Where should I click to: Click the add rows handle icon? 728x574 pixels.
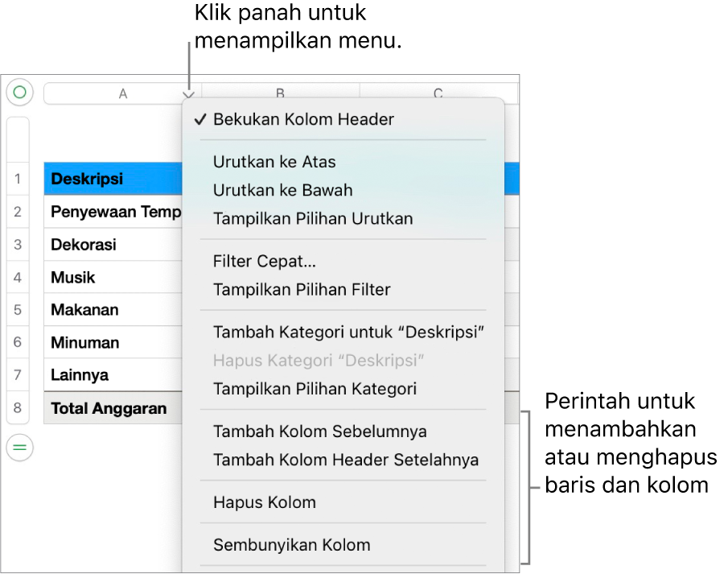[x=19, y=448]
